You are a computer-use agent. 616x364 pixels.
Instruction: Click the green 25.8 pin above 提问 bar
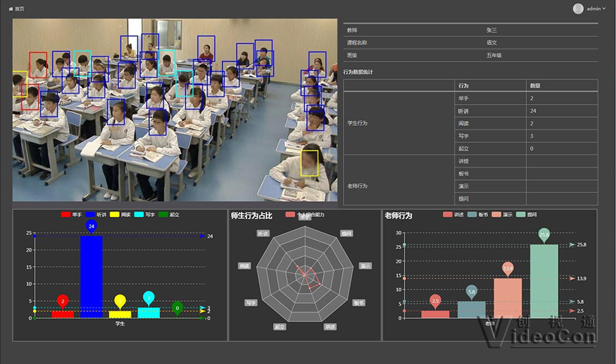[544, 235]
